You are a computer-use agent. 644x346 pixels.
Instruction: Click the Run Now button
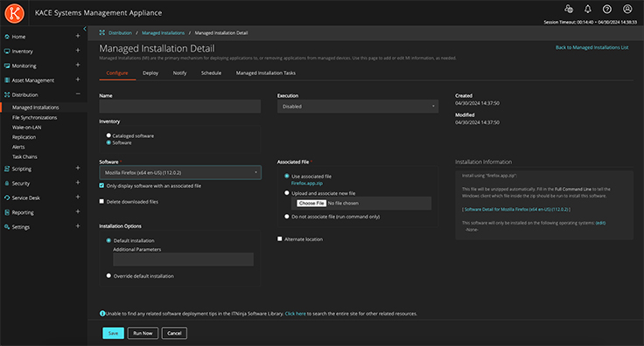tap(143, 333)
